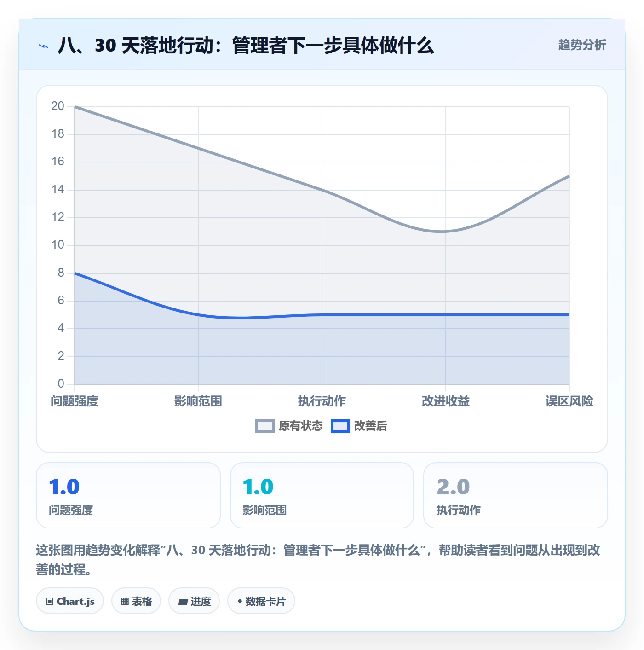The image size is (644, 650).
Task: Click the 影响范围 card with value 1.0
Action: tap(322, 495)
